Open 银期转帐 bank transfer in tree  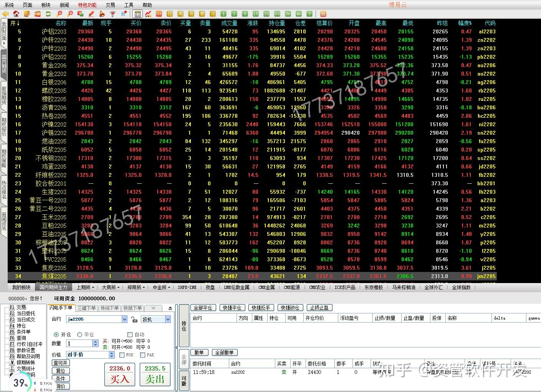tap(22, 362)
